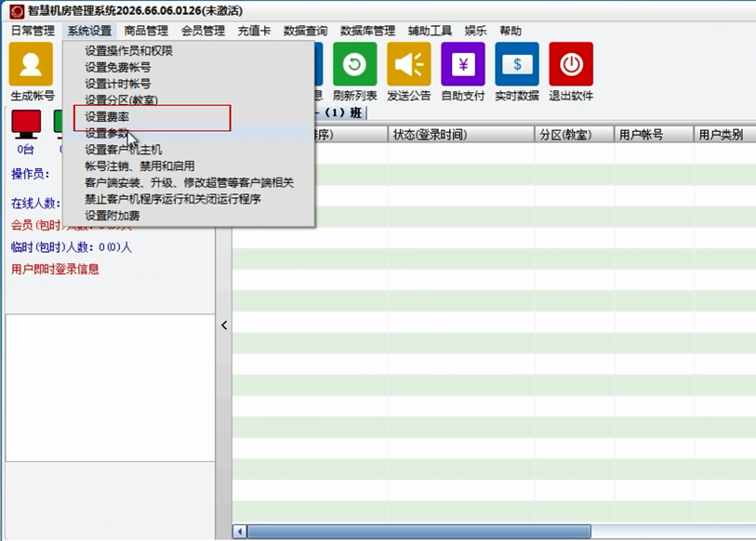
Task: Click the 刷新列表 refresh icon
Action: tap(354, 65)
